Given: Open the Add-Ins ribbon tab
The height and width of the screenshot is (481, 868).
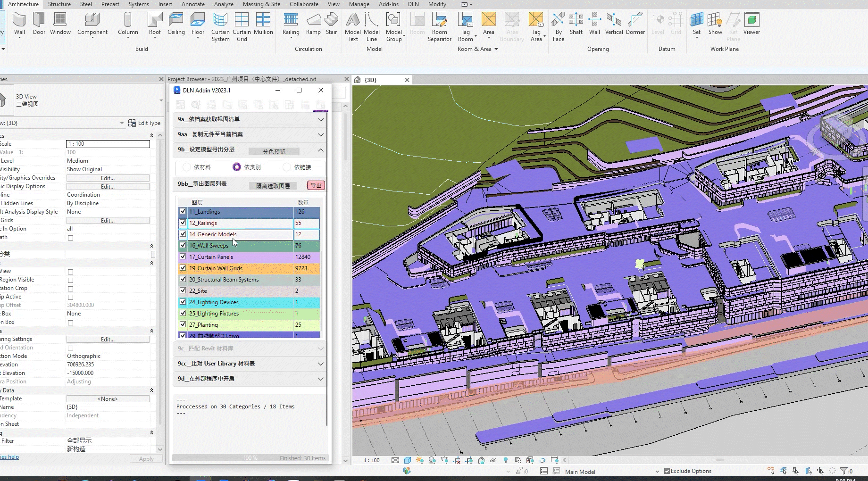Looking at the screenshot, I should coord(389,4).
